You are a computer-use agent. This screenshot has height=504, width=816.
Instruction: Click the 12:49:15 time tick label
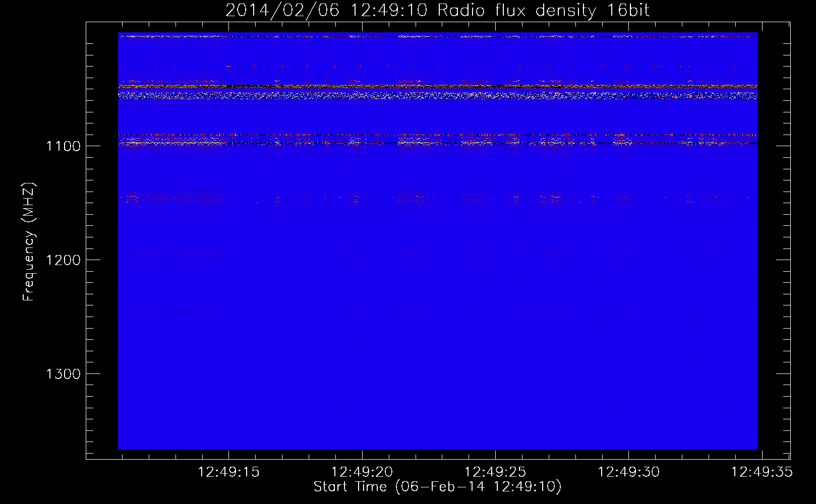pos(228,472)
